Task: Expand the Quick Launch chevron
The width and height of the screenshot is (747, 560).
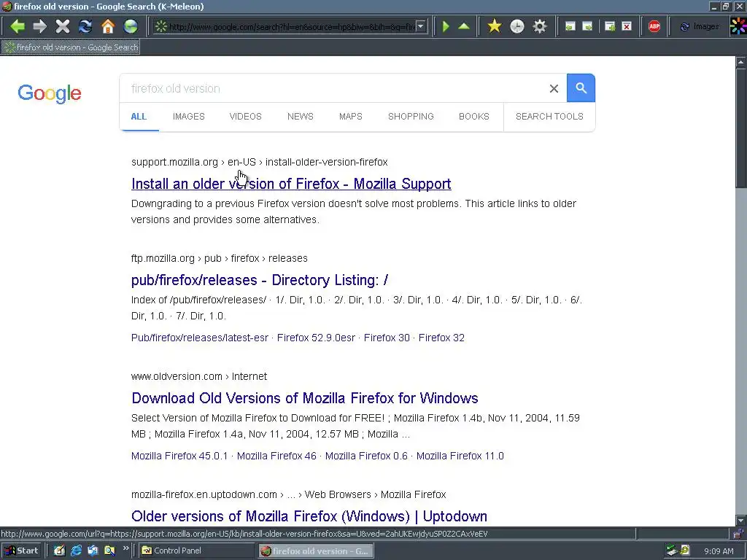Action: (x=125, y=548)
